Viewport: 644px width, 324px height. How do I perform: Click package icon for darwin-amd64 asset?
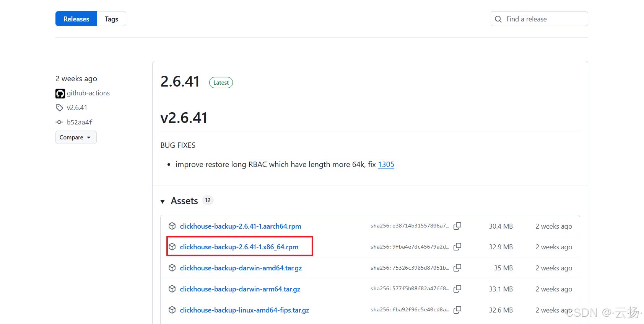172,268
